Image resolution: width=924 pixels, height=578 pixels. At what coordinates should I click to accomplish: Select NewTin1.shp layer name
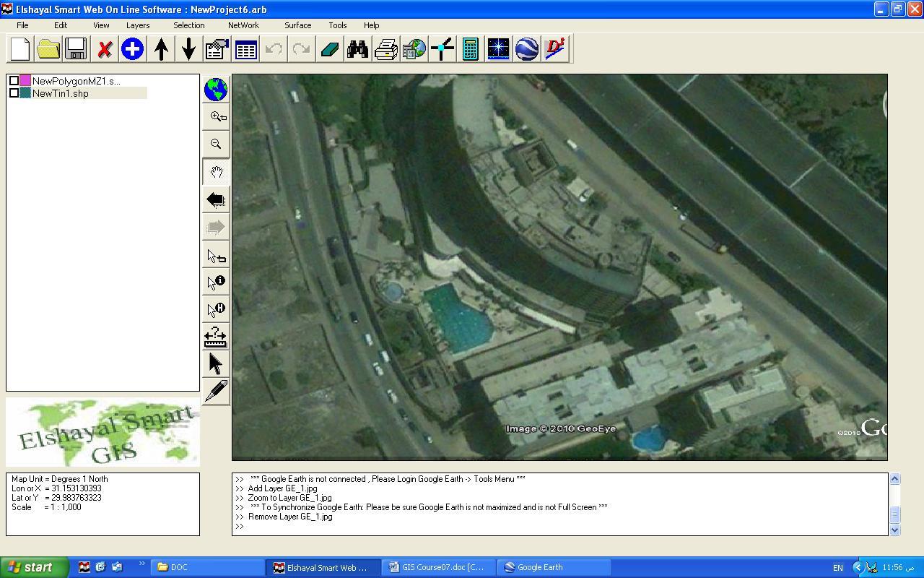pos(61,93)
